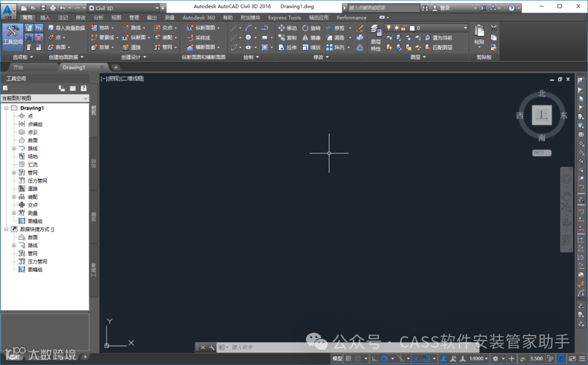Image resolution: width=588 pixels, height=365 pixels.
Task: Open the 图层特性 Layer Properties manager
Action: [x=375, y=38]
